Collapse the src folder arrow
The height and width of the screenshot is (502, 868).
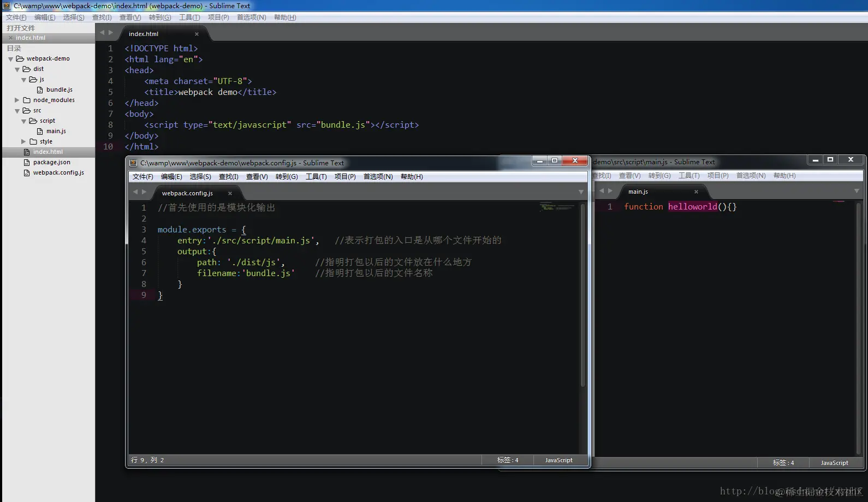[17, 111]
